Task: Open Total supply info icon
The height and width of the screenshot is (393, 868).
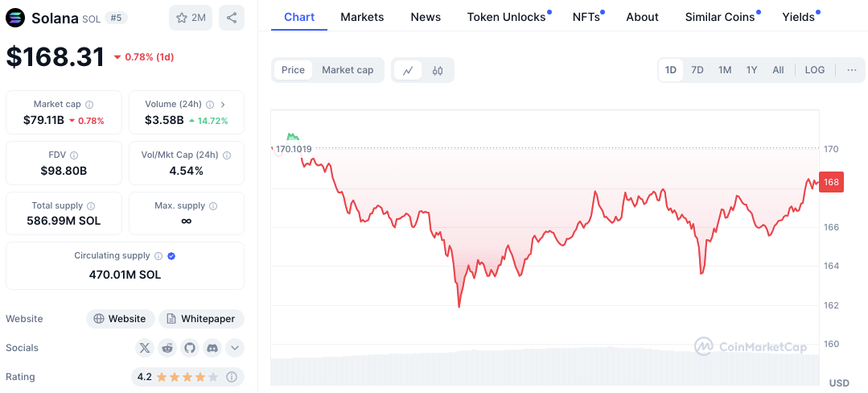Action: coord(92,205)
